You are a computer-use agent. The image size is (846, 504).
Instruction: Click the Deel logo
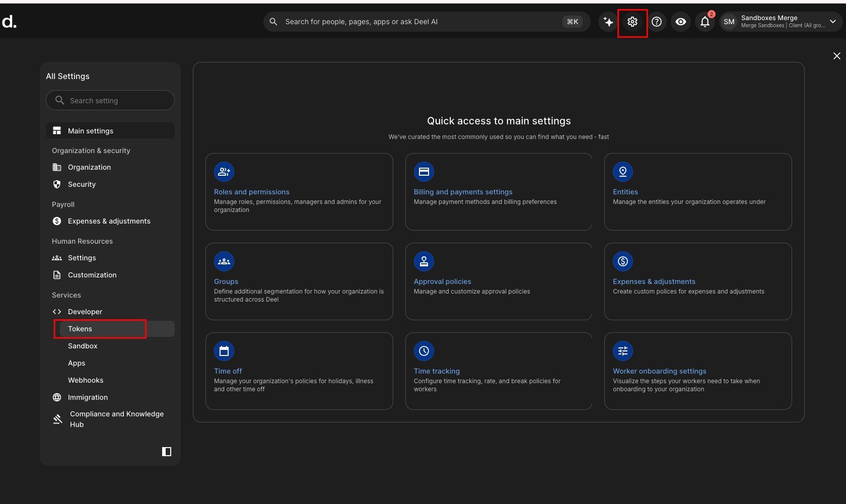point(9,22)
